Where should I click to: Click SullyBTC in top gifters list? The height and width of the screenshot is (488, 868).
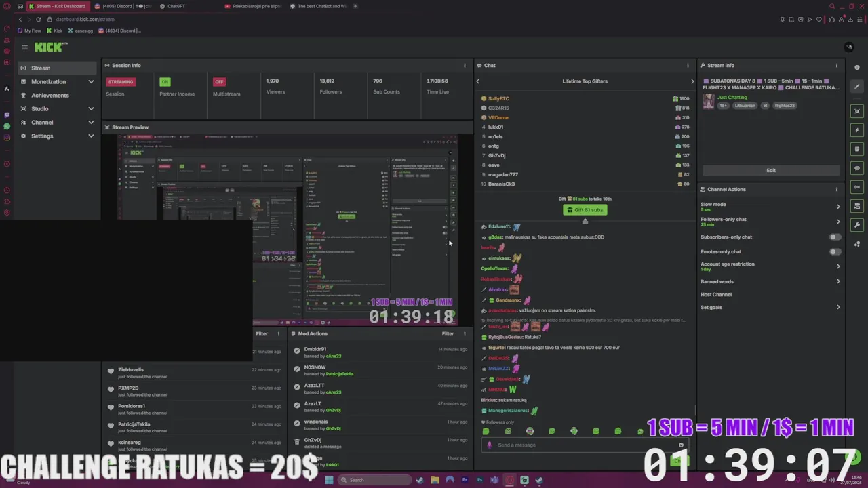[x=498, y=99]
